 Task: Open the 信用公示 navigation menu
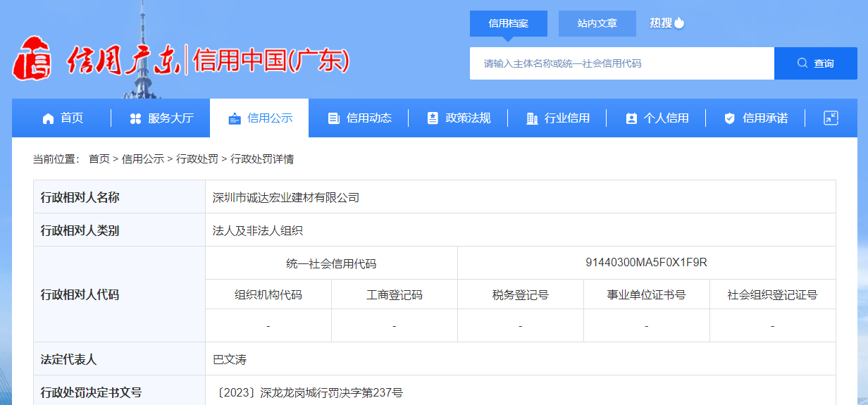coord(259,118)
